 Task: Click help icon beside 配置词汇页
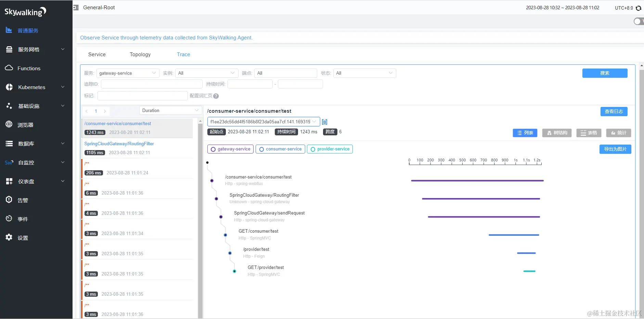(x=216, y=96)
